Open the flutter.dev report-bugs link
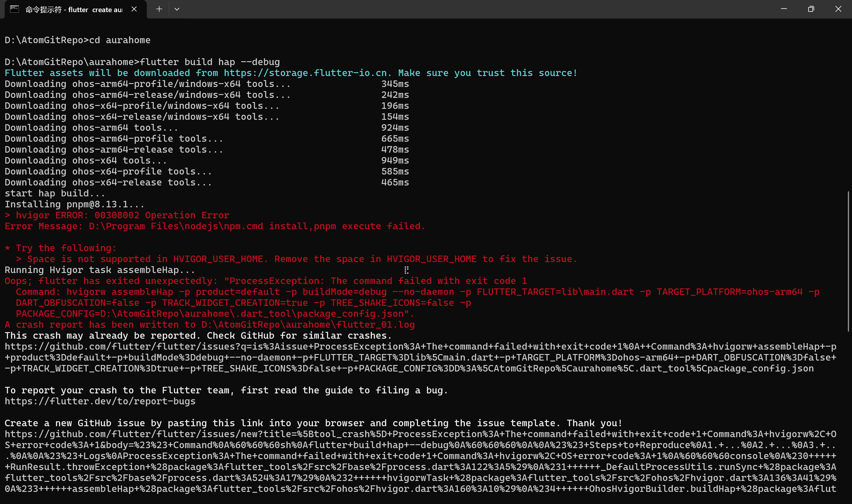The height and width of the screenshot is (504, 852). click(100, 401)
